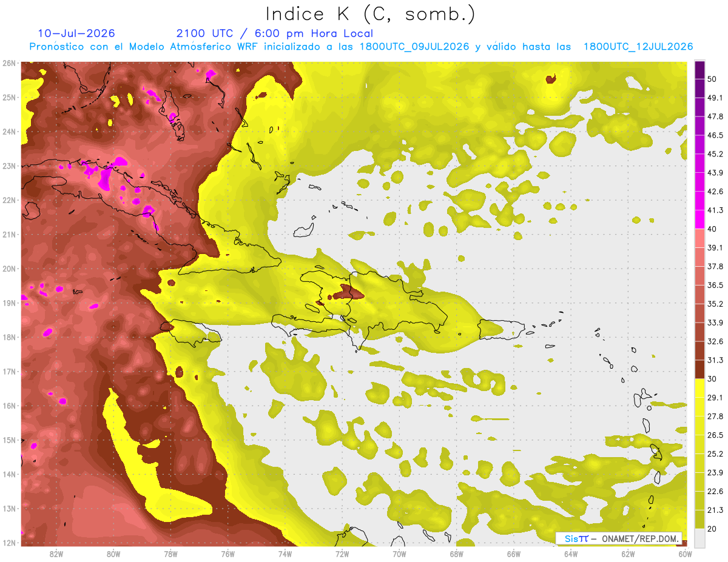
Task: Click the init time '1800UTC_09JUL2026'
Action: [414, 47]
